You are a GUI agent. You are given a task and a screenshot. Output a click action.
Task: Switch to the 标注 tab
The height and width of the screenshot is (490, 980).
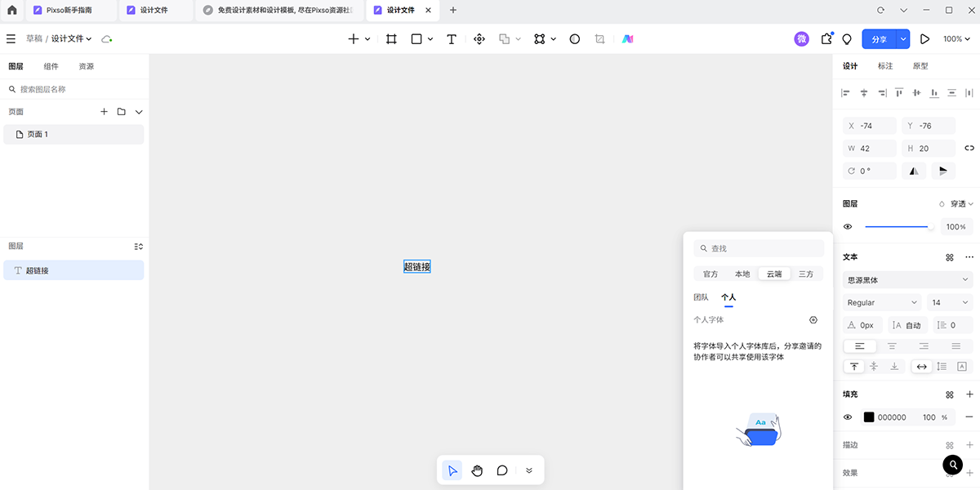885,66
